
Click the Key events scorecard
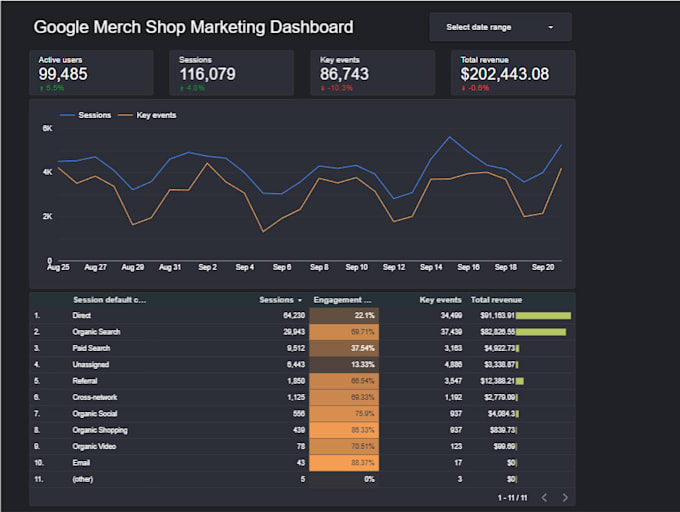click(373, 73)
